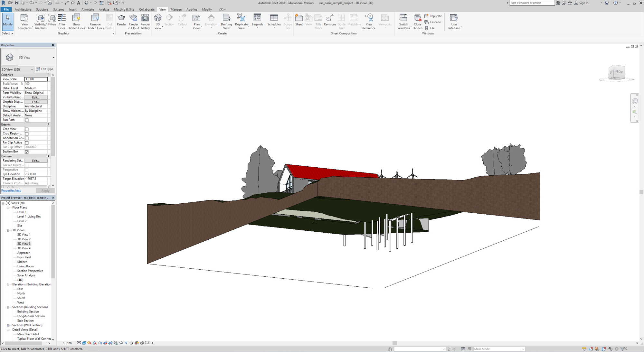Screen dimensions: 644x352
Task: Open the Manage ribbon tab
Action: (176, 9)
